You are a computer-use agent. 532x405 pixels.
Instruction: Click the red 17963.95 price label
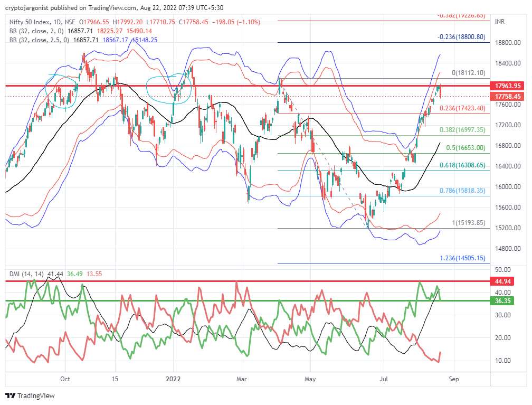[x=507, y=86]
